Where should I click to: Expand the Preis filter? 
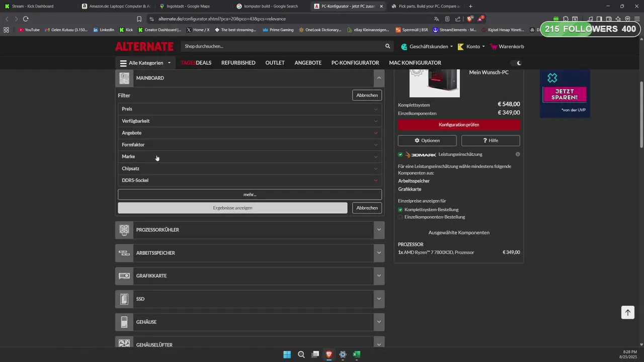point(250,109)
